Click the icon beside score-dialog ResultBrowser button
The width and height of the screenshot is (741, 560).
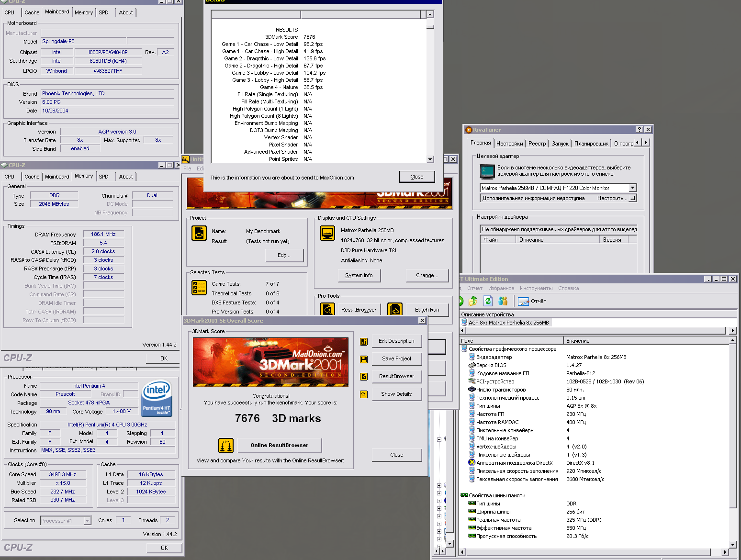tap(364, 377)
